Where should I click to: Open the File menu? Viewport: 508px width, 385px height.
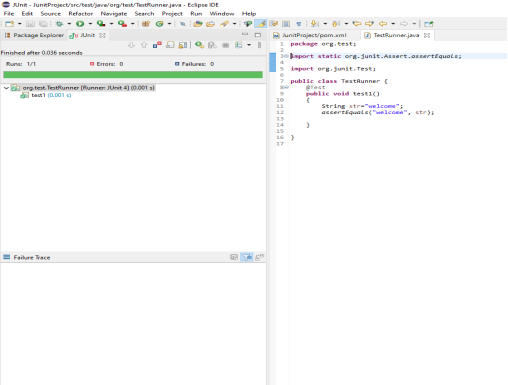(9, 14)
